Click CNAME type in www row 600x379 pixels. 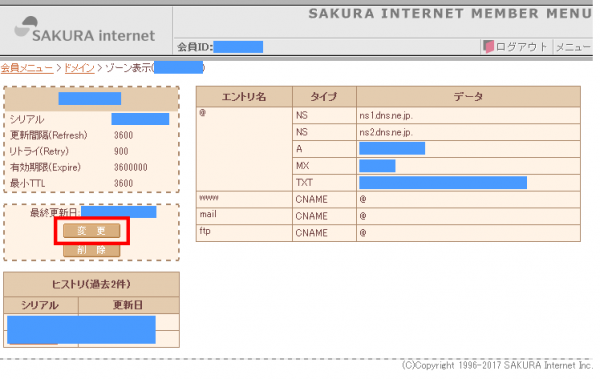click(324, 199)
